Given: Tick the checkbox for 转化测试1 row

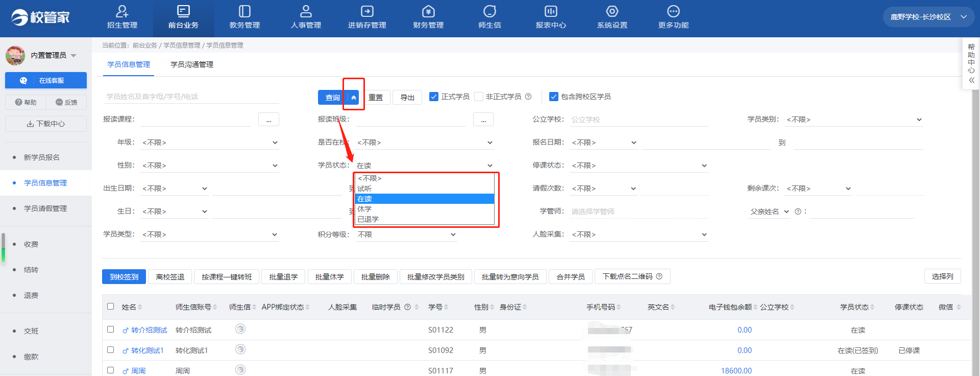Looking at the screenshot, I should click(x=110, y=350).
